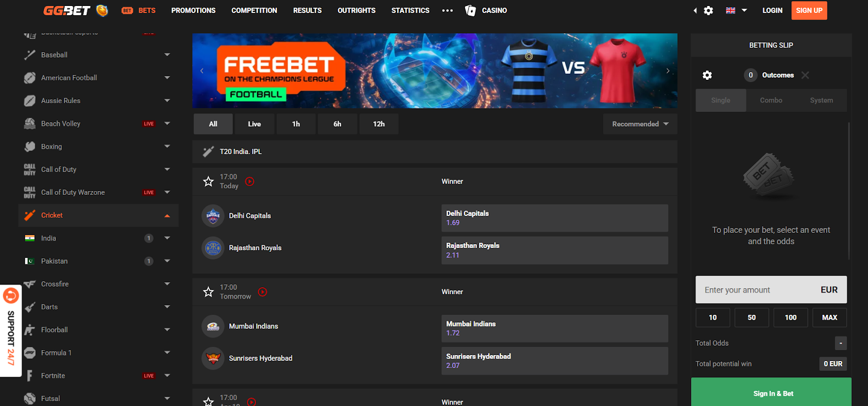Show next banner with right arrow

coord(668,71)
